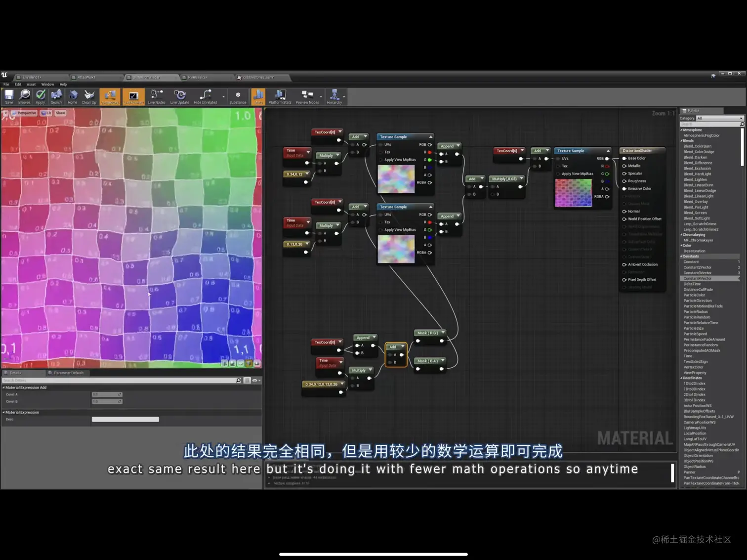The image size is (747, 560).
Task: Collapse the Blends palette category
Action: click(x=681, y=141)
